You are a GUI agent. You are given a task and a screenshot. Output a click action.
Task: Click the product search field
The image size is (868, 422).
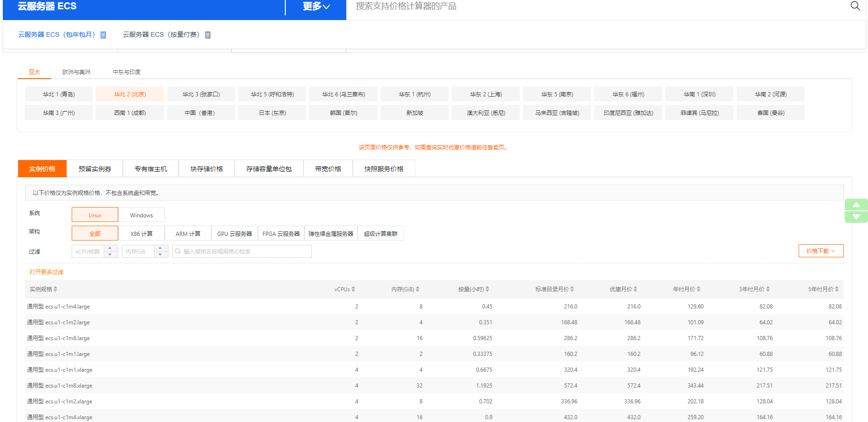[x=598, y=7]
